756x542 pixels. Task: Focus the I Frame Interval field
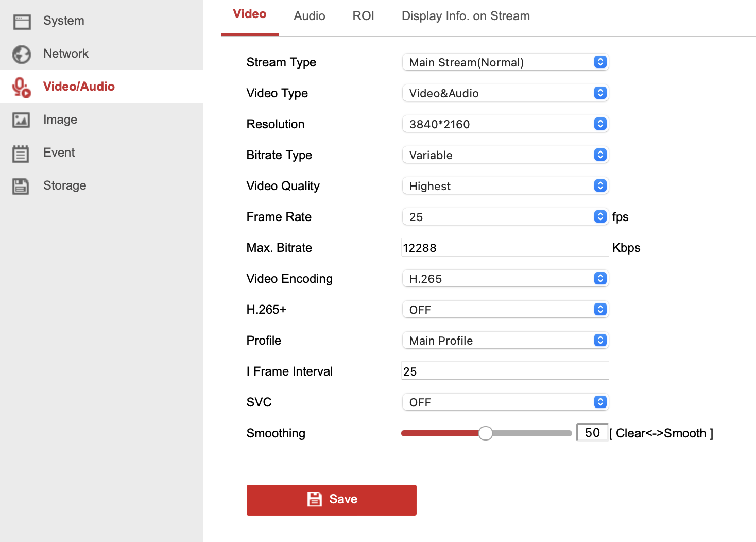pyautogui.click(x=505, y=371)
